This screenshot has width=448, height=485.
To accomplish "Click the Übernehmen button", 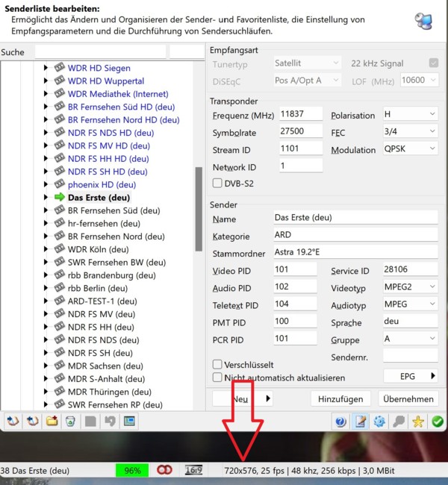I will tap(408, 398).
